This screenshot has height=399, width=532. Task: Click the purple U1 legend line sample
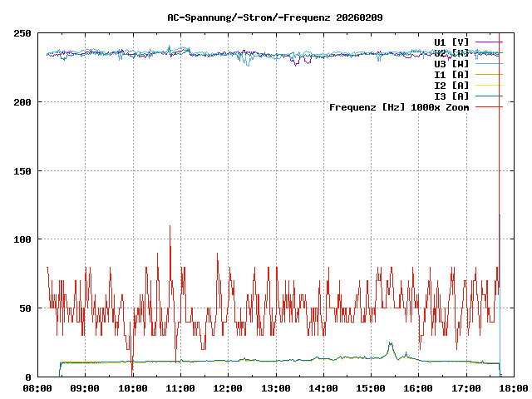point(489,42)
